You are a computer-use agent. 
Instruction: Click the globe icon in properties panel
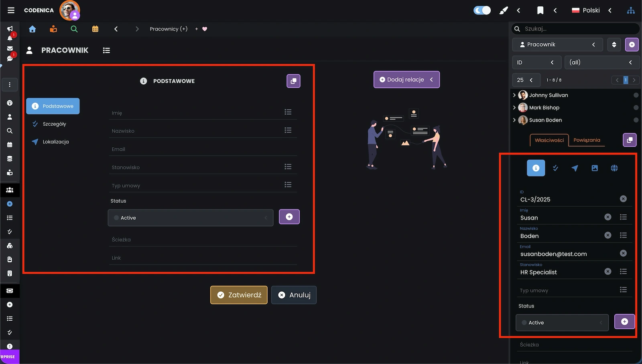point(614,168)
